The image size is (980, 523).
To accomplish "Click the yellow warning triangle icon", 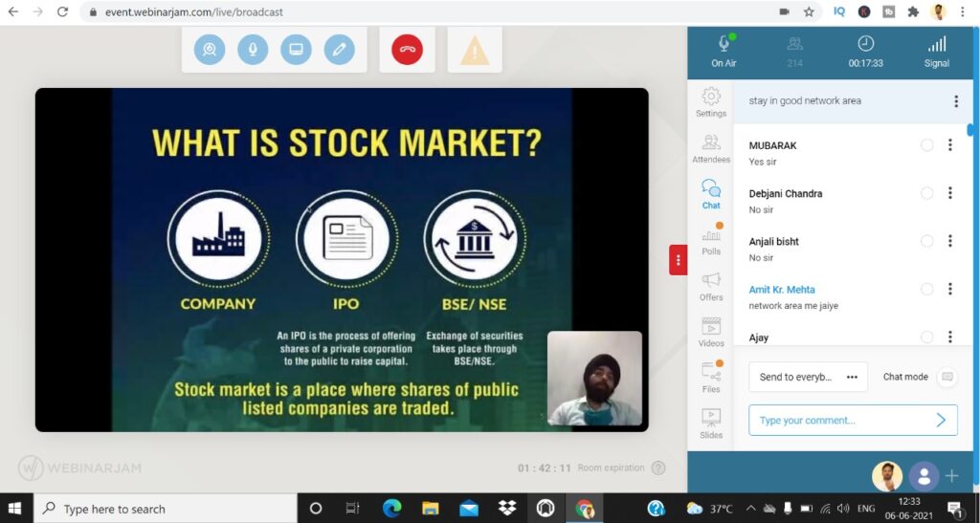I will pos(475,50).
